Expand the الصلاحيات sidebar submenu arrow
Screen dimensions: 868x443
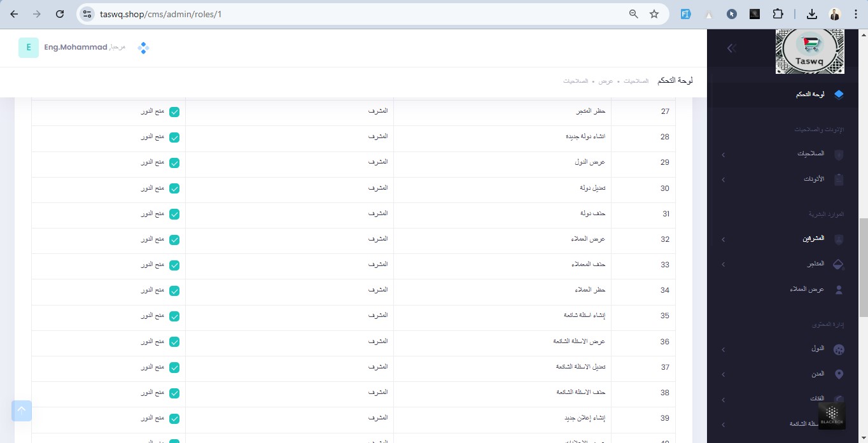[723, 155]
